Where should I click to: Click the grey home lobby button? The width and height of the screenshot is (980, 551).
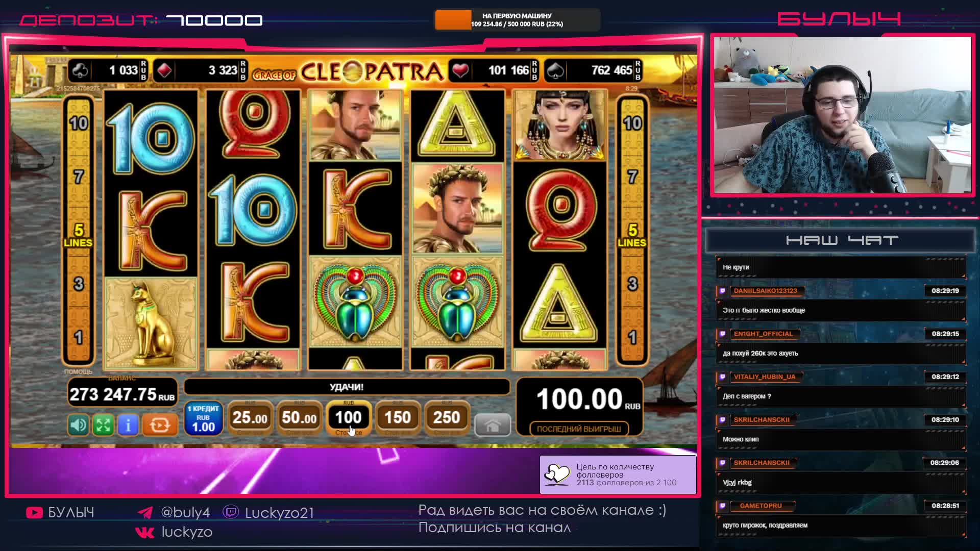493,425
